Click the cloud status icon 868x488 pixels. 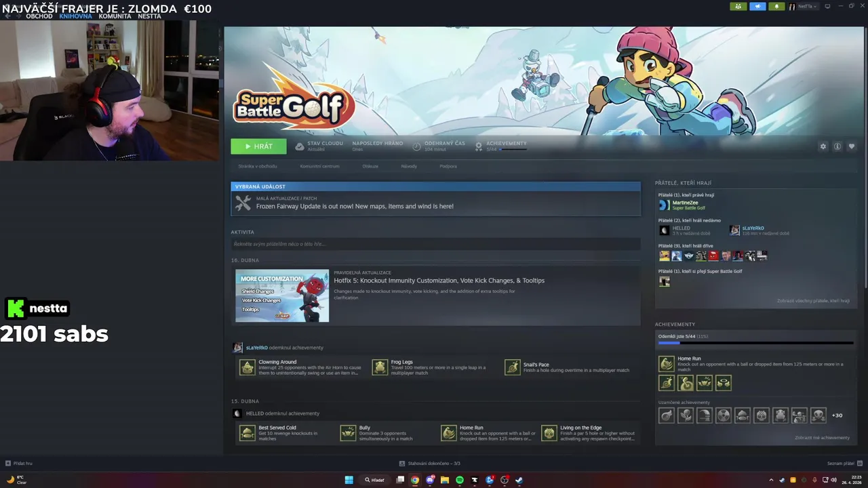(x=300, y=146)
